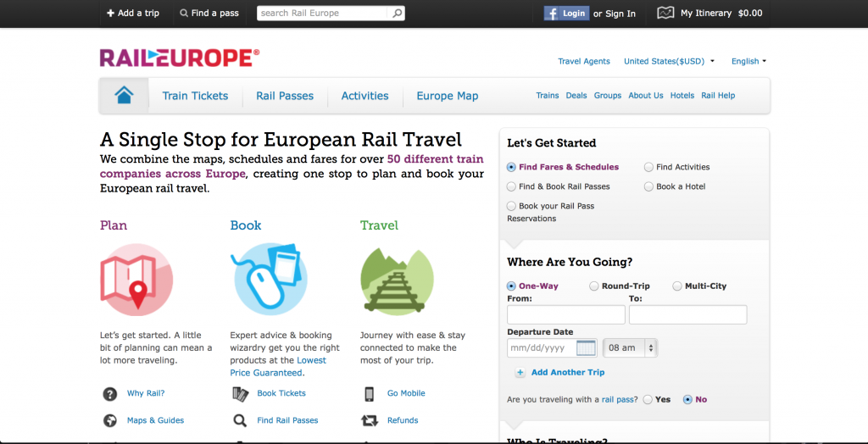The image size is (868, 444).
Task: Click the Lowest Price Guaranteed link
Action: point(278,367)
